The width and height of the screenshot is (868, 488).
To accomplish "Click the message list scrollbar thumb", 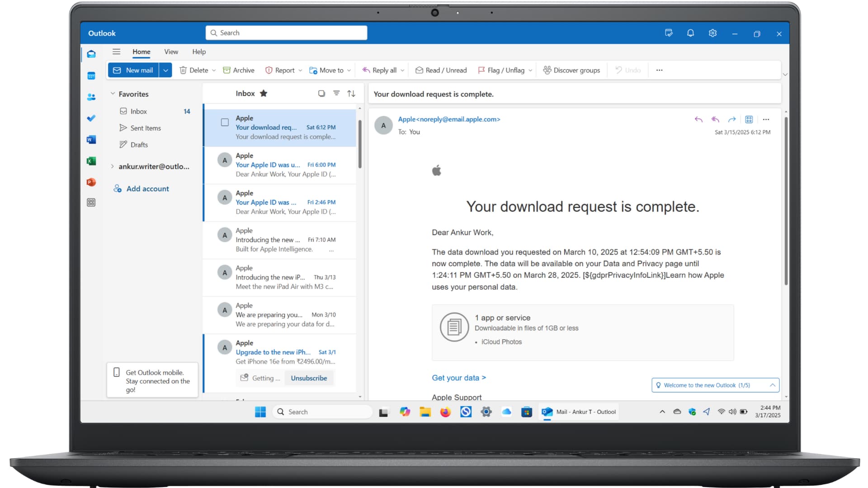I will [x=360, y=144].
